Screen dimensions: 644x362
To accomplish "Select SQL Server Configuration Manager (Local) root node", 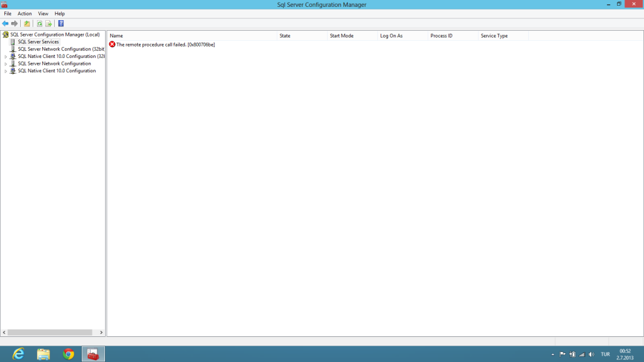I will point(55,35).
